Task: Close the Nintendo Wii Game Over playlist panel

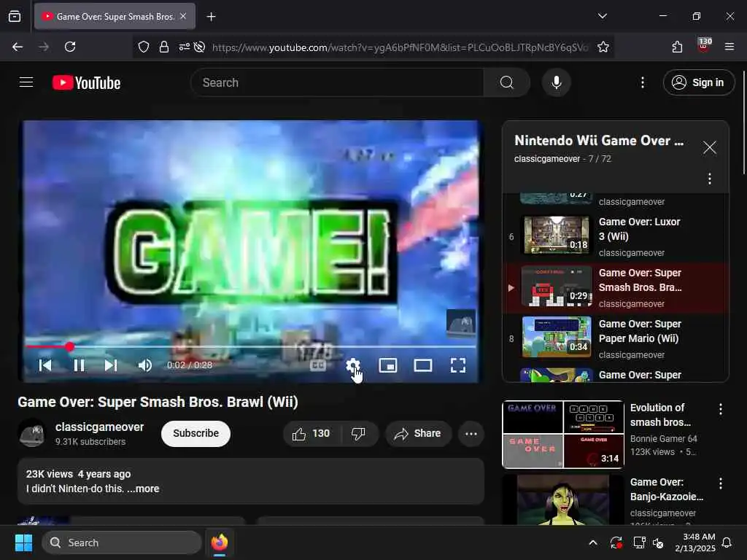Action: (x=709, y=147)
